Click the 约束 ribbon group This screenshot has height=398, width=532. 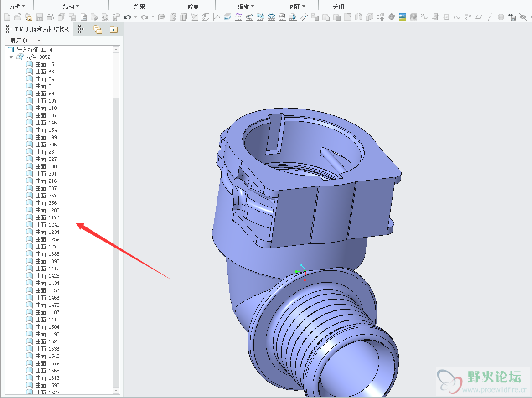139,6
